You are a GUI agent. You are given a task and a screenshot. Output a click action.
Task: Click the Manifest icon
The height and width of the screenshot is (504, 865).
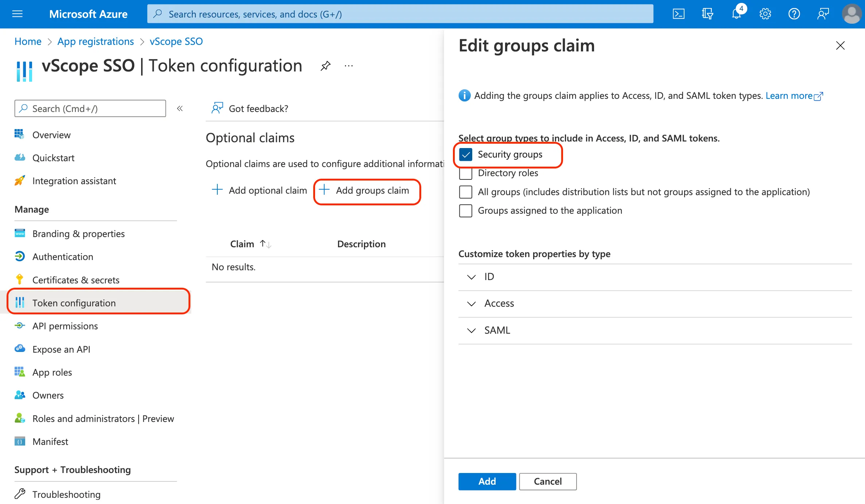[x=20, y=441]
